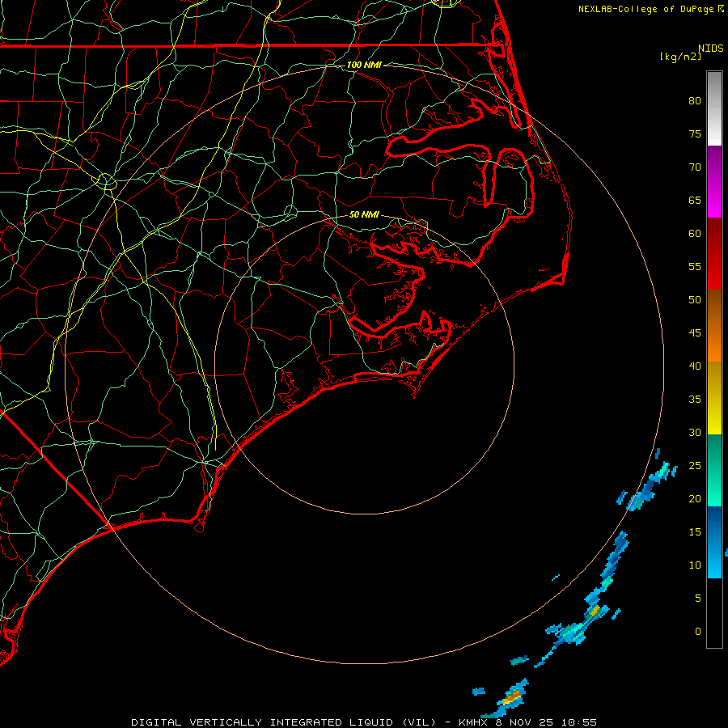Select the white-gray color band at scale top
728x728 pixels.
tap(714, 108)
